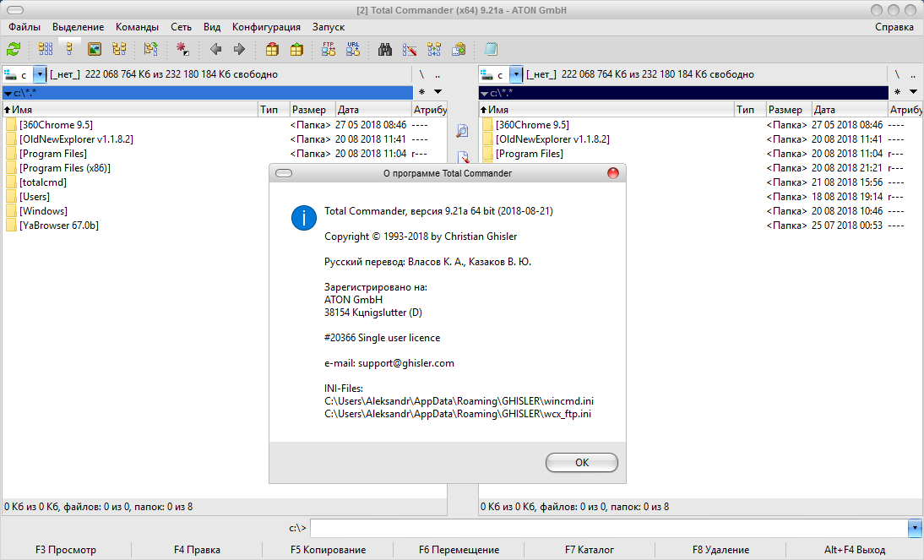The image size is (924, 560).
Task: Sort right panel by Дата column header
Action: (x=848, y=110)
